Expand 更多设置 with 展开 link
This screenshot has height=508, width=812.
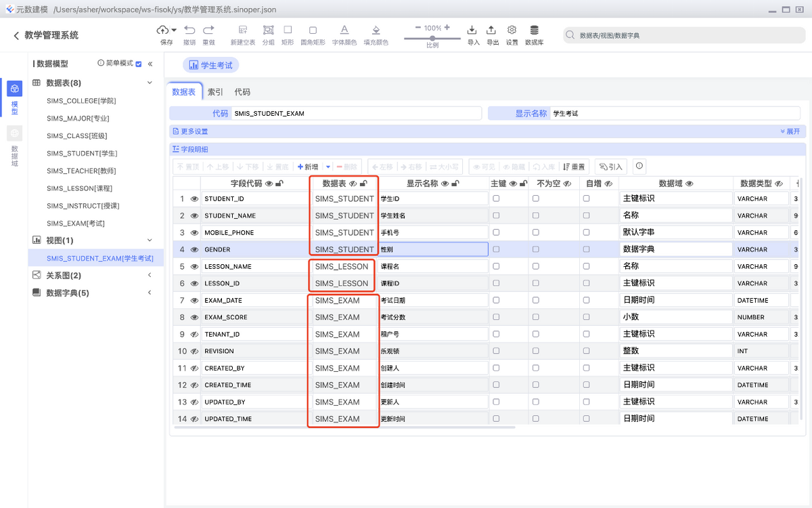coord(790,131)
